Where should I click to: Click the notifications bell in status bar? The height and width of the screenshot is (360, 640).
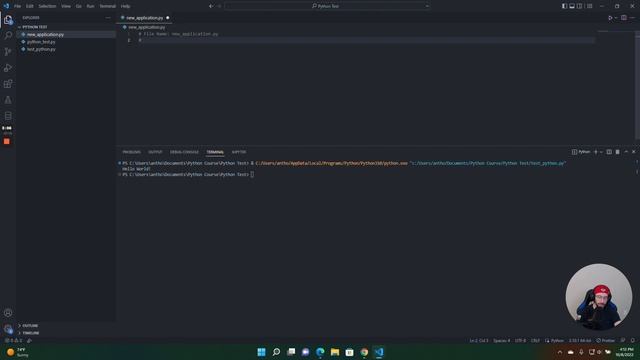click(x=632, y=340)
